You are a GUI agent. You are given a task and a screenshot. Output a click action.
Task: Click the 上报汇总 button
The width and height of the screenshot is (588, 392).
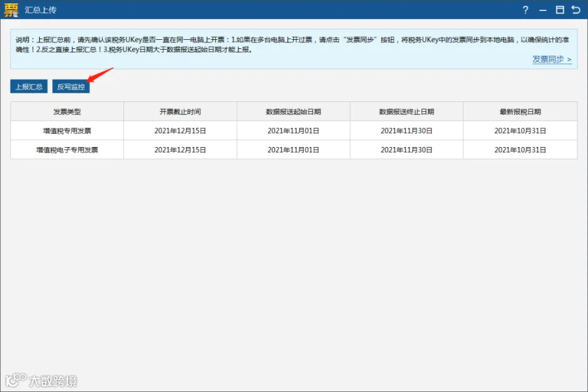tap(29, 87)
